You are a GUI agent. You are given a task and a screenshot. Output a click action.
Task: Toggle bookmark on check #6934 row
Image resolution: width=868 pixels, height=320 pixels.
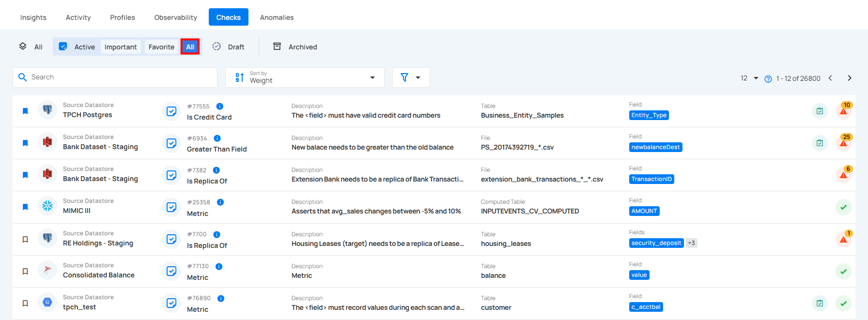[25, 143]
